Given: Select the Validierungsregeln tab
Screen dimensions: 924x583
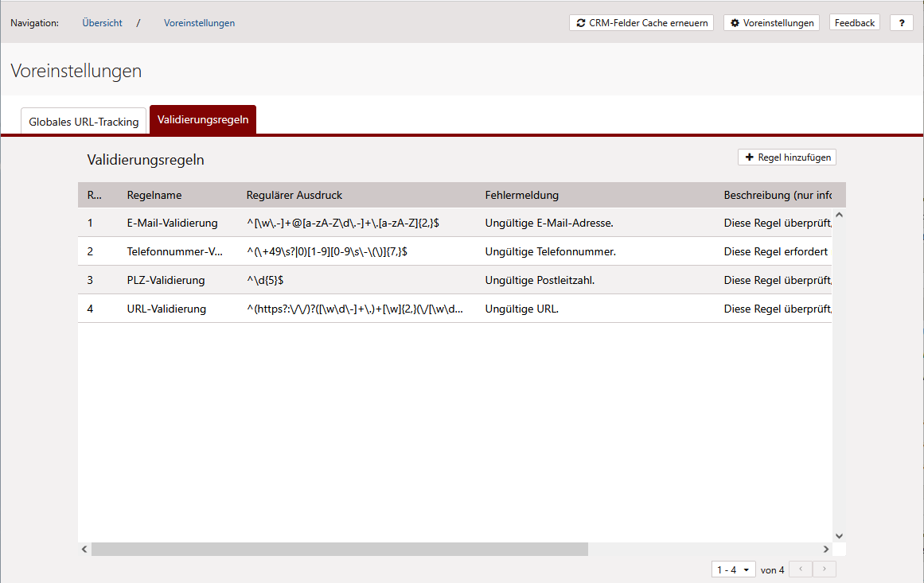Looking at the screenshot, I should pyautogui.click(x=203, y=120).
